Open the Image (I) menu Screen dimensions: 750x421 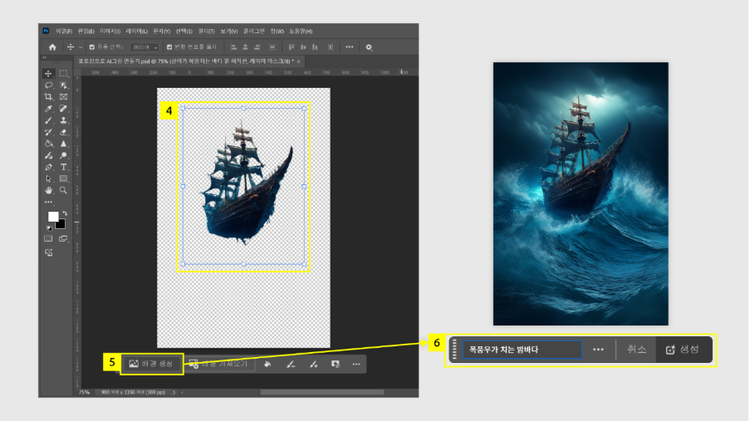point(110,31)
